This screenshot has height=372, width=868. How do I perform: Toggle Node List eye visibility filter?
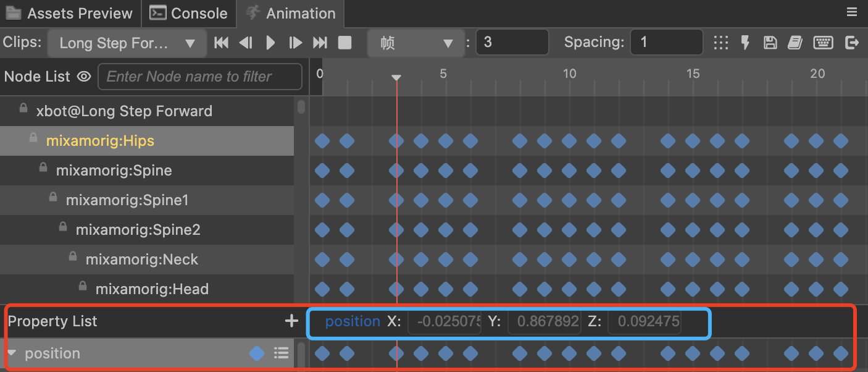tap(84, 77)
